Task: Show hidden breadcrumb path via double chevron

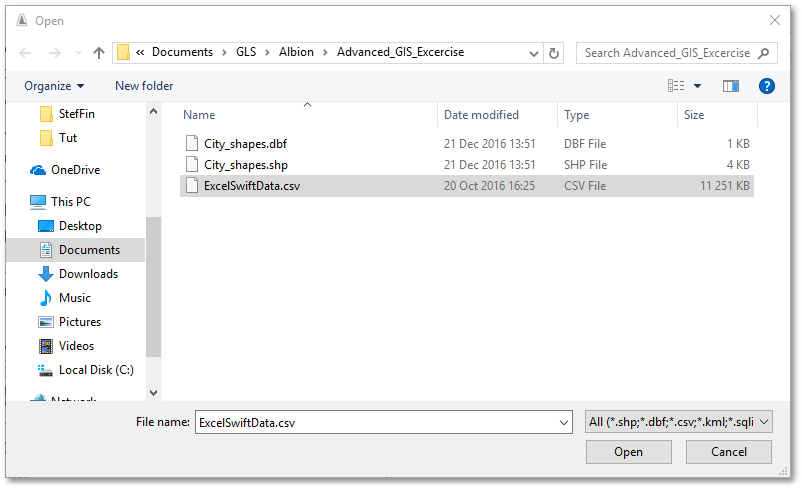Action: [x=140, y=53]
